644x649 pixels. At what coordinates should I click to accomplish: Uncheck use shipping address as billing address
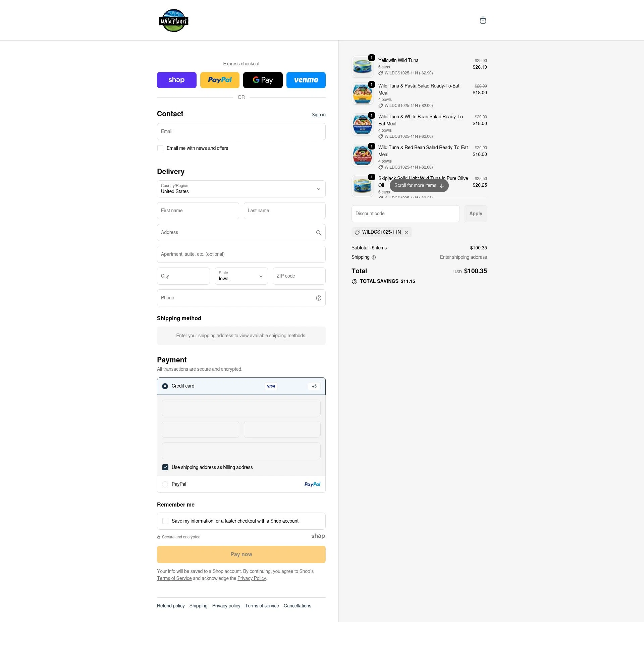click(165, 467)
